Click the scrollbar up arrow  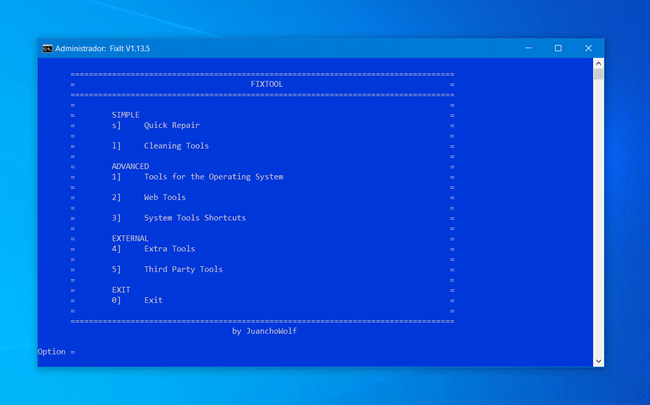click(598, 63)
